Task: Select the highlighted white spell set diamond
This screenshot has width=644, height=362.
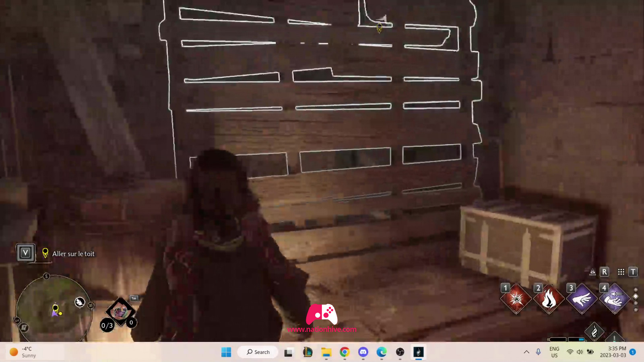Action: coord(636,296)
